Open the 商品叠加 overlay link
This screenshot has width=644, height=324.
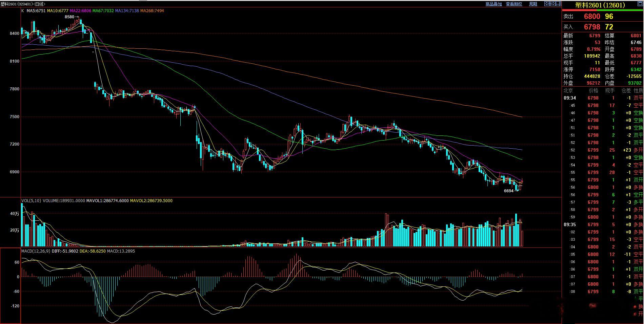click(494, 4)
